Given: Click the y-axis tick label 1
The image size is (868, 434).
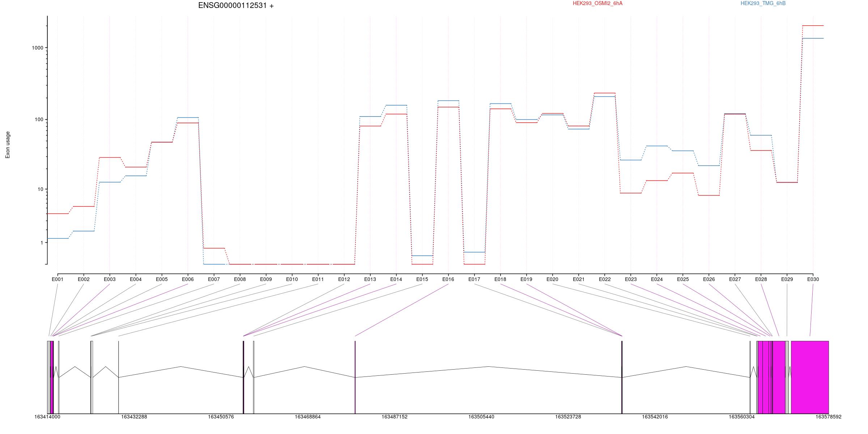Looking at the screenshot, I should point(42,243).
